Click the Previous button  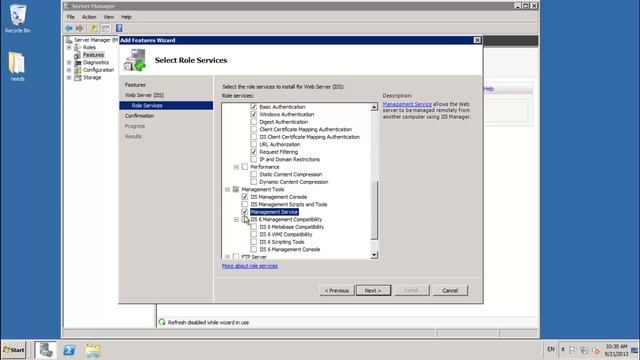tap(336, 290)
